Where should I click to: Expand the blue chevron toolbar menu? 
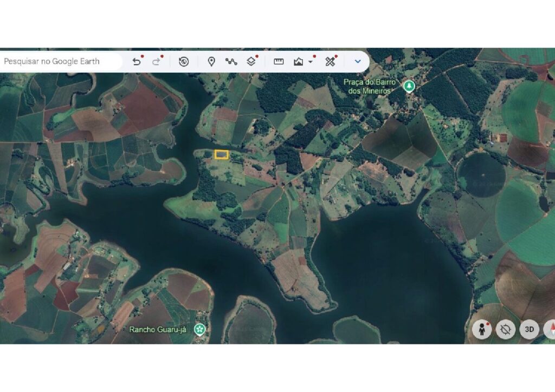click(x=358, y=62)
